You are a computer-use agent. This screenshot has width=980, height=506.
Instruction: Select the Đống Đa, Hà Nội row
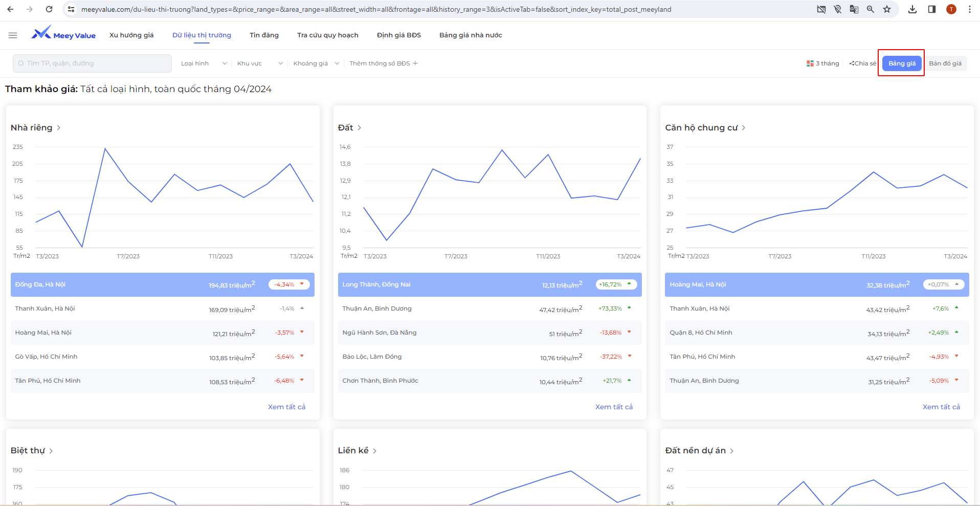tap(162, 284)
